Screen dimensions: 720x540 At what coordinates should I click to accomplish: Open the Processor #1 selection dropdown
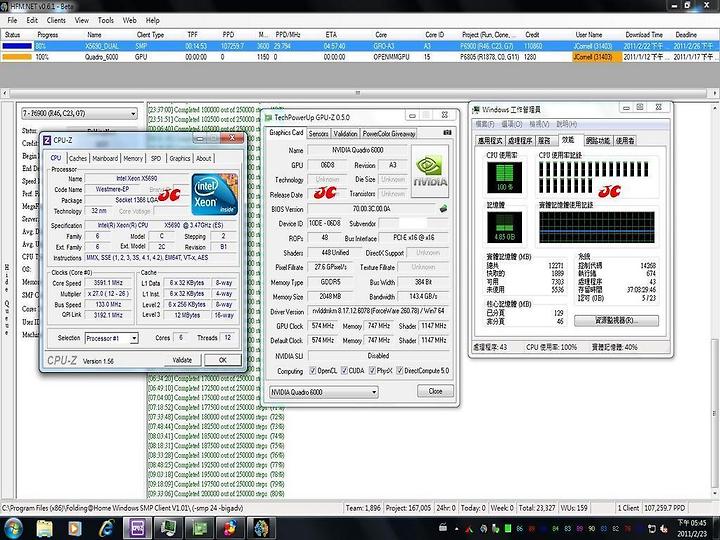tap(112, 338)
